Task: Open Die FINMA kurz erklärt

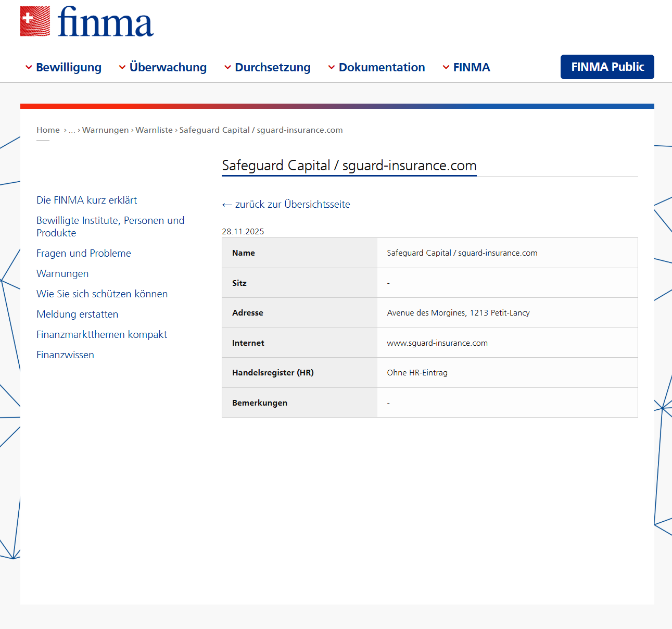Action: 87,200
